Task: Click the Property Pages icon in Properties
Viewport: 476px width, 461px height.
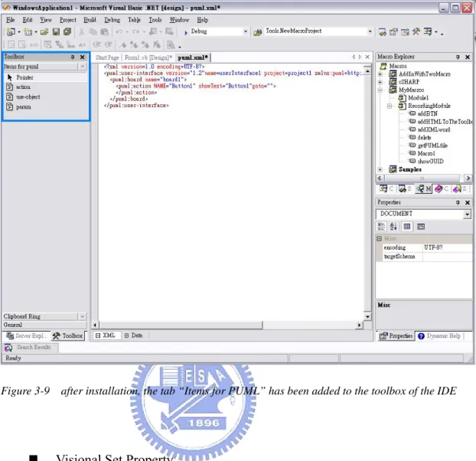Action: tap(421, 227)
